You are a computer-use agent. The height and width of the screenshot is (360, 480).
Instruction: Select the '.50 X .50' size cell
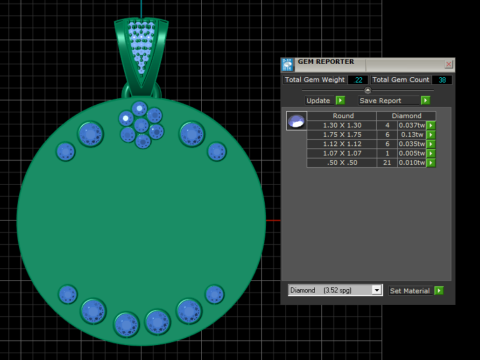pyautogui.click(x=342, y=163)
